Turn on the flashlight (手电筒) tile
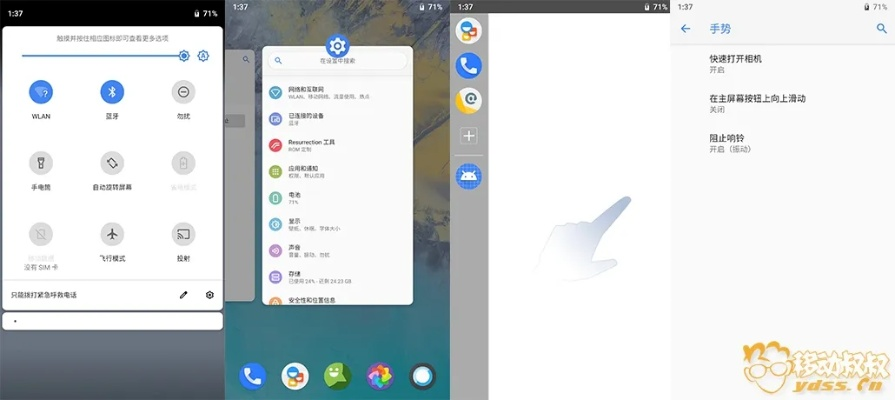 tap(41, 163)
